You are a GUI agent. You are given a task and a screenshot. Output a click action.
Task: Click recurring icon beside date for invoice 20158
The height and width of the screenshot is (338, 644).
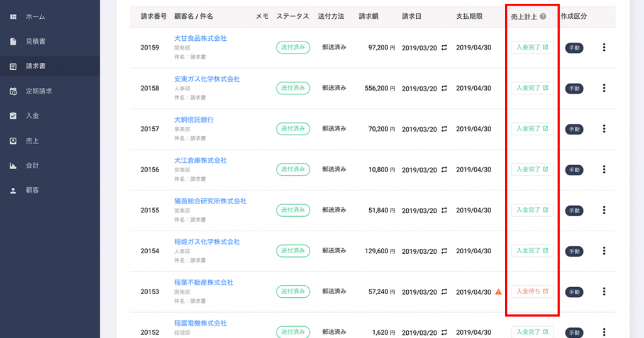444,88
